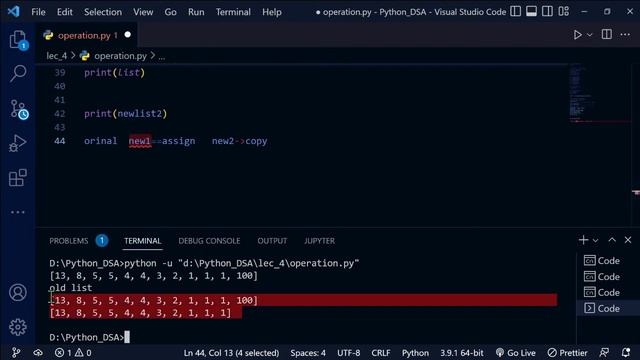Start Go Live server
The image size is (640, 360).
point(516,353)
